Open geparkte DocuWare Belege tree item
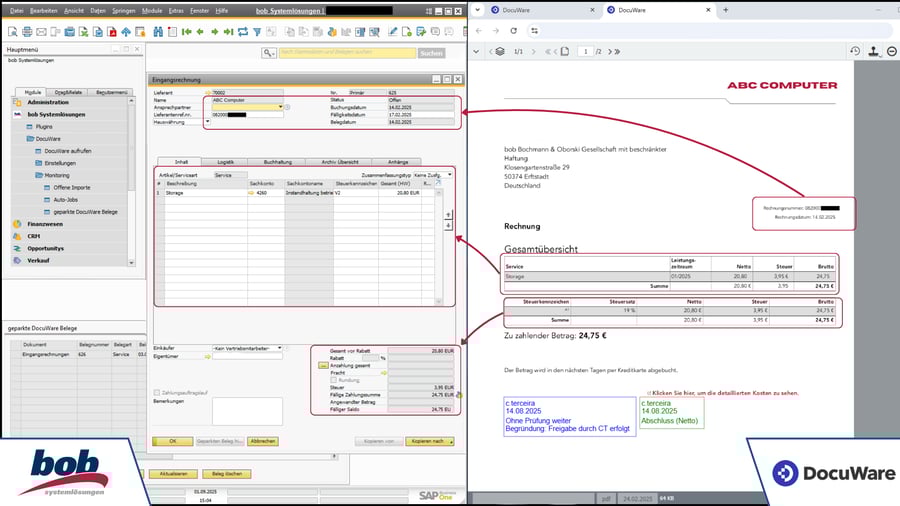The height and width of the screenshot is (506, 900). pos(85,212)
